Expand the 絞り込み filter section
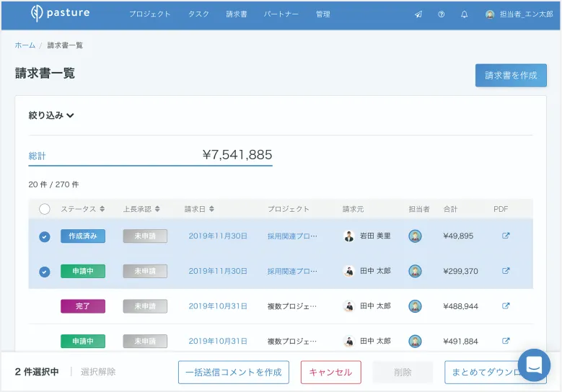This screenshot has width=562, height=392. 52,115
